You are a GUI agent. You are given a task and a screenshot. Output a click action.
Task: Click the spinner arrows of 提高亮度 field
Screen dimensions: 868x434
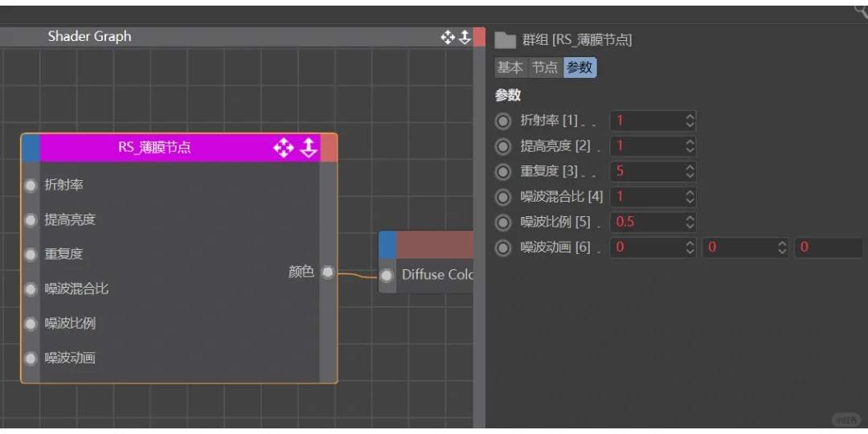pyautogui.click(x=690, y=146)
